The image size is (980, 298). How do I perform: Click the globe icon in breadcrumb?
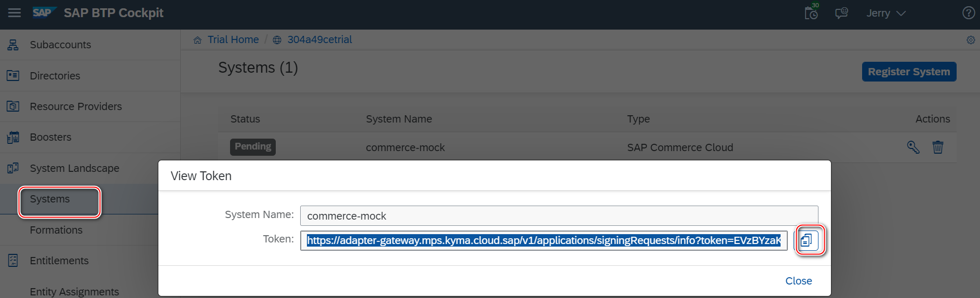pos(277,40)
